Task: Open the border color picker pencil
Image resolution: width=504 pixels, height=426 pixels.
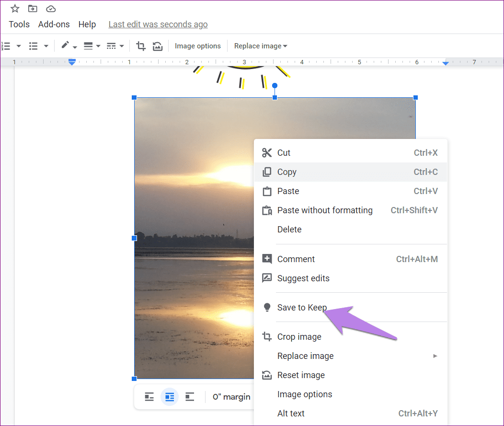Action: click(67, 46)
